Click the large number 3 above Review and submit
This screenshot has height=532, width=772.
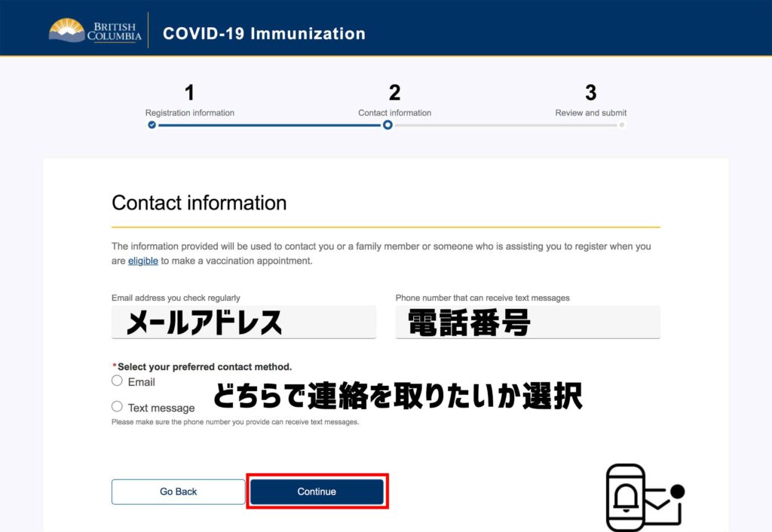click(590, 93)
